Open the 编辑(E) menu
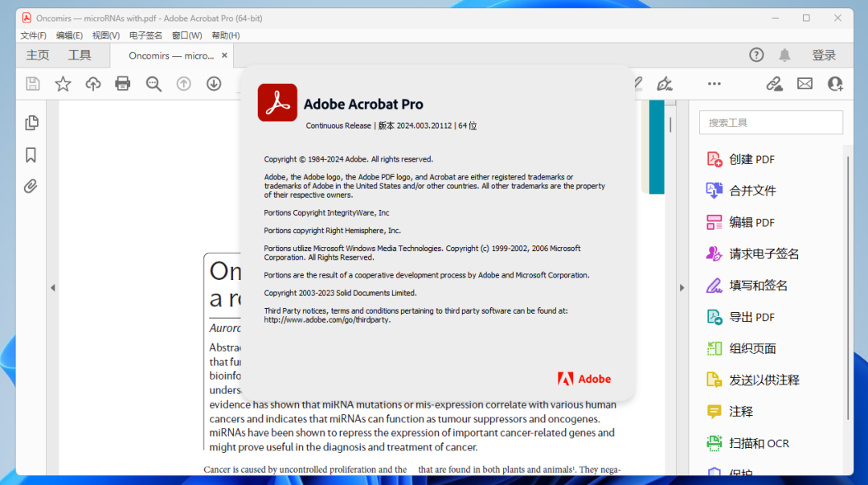 69,35
